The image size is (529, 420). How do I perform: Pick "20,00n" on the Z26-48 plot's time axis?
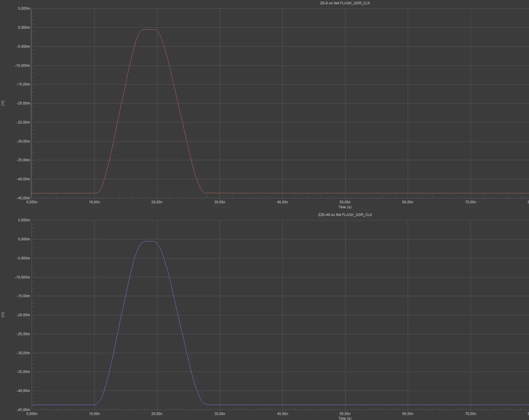point(157,414)
